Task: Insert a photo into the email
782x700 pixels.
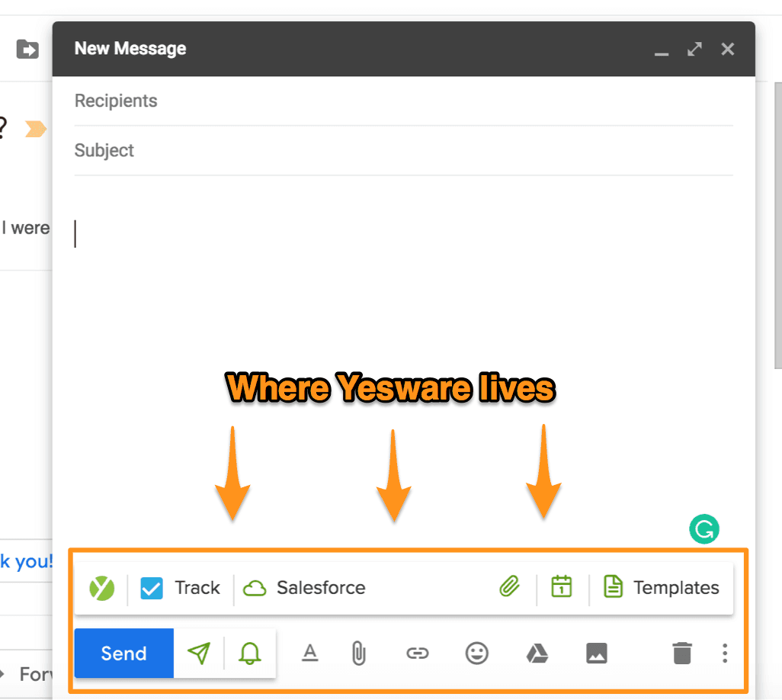Action: click(x=597, y=653)
